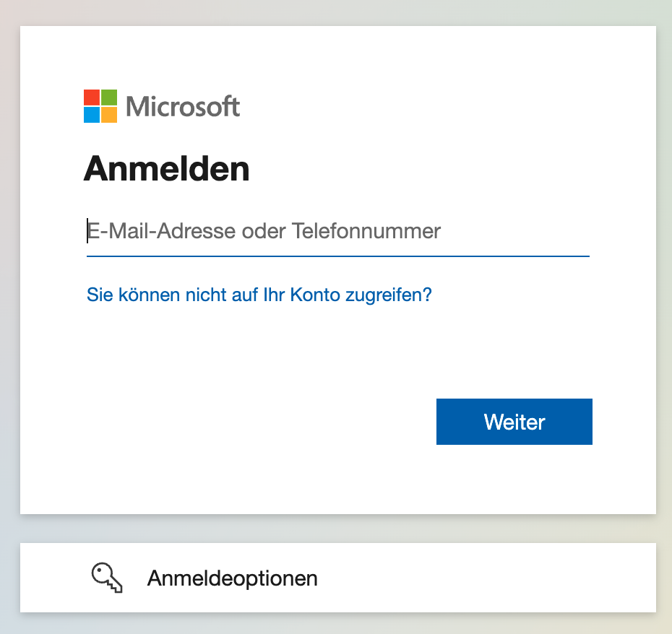Click the red square in Microsoft logo
This screenshot has height=634, width=672.
point(92,97)
